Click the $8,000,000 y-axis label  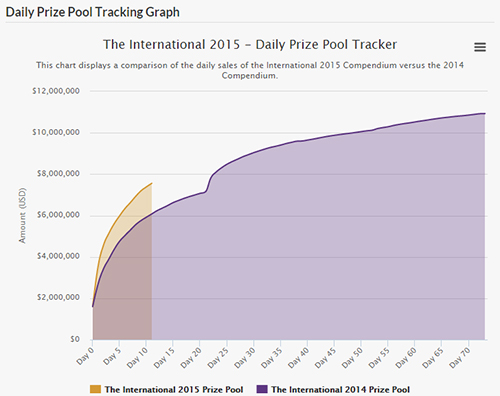[58, 174]
